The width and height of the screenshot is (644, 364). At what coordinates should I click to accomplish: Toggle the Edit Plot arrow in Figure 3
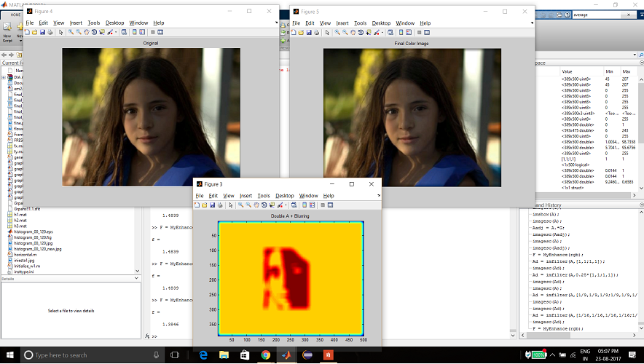tap(230, 205)
